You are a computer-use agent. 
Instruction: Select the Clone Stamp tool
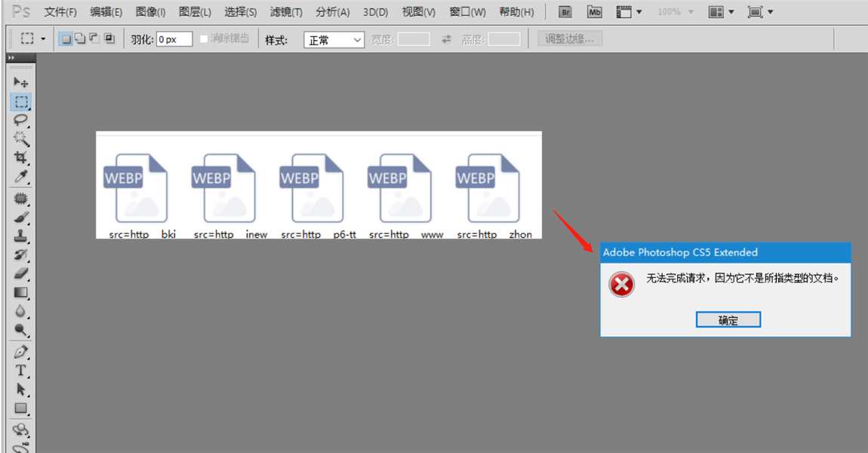pos(20,236)
